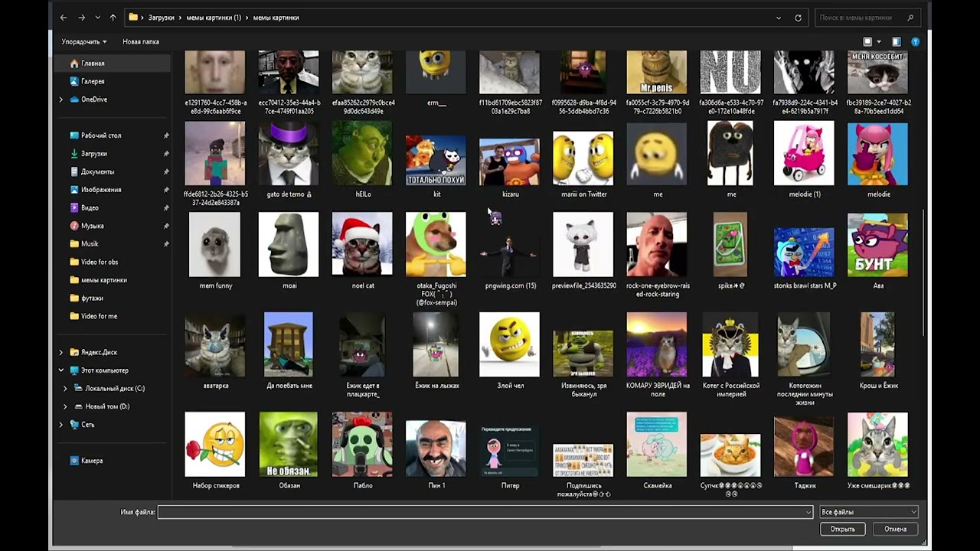980x551 pixels.
Task: Click the change view icon
Action: [x=867, y=41]
